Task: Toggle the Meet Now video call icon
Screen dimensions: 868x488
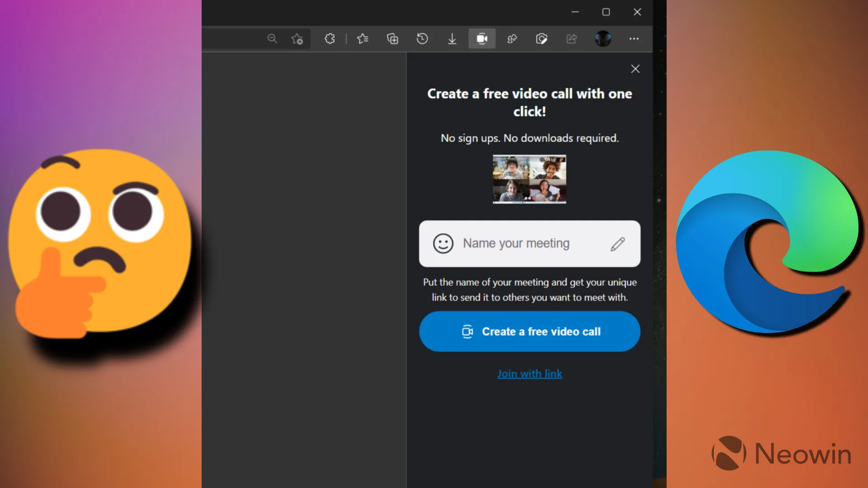Action: coord(482,38)
